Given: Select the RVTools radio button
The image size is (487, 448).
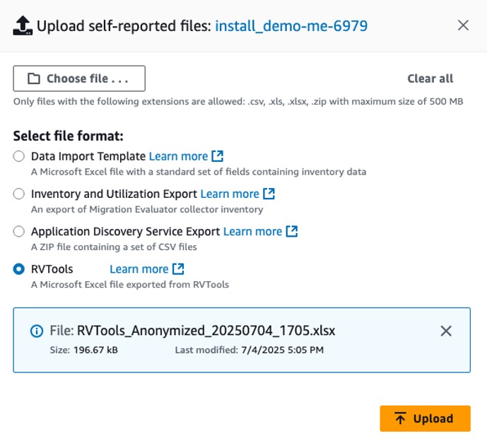Looking at the screenshot, I should [19, 269].
